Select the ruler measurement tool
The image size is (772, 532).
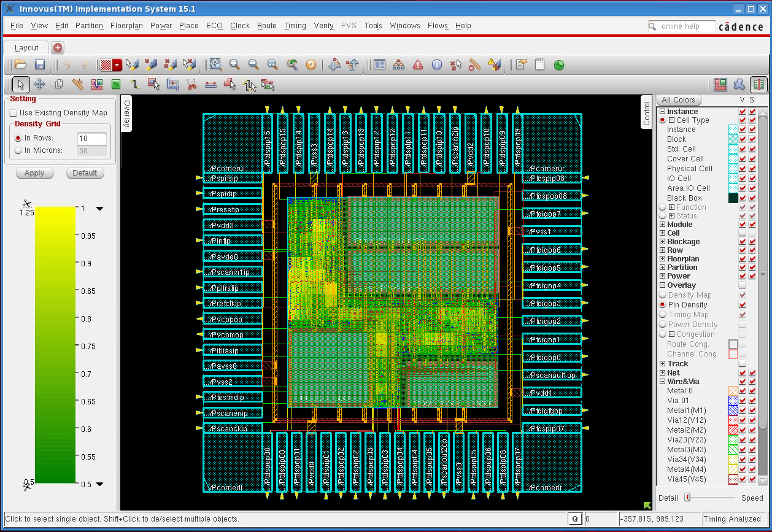(77, 84)
